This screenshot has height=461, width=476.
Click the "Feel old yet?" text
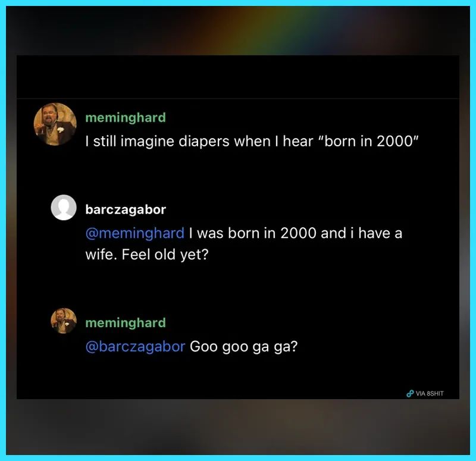point(165,255)
